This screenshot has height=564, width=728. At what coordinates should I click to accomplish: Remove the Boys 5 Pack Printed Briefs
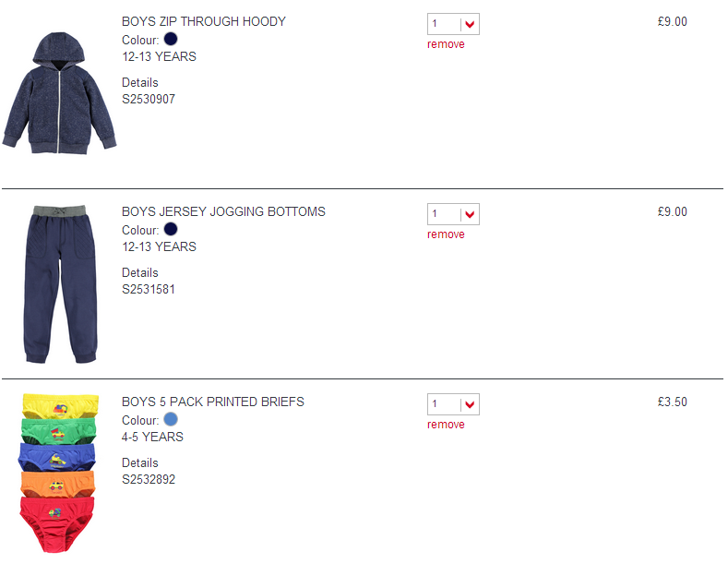tap(446, 425)
